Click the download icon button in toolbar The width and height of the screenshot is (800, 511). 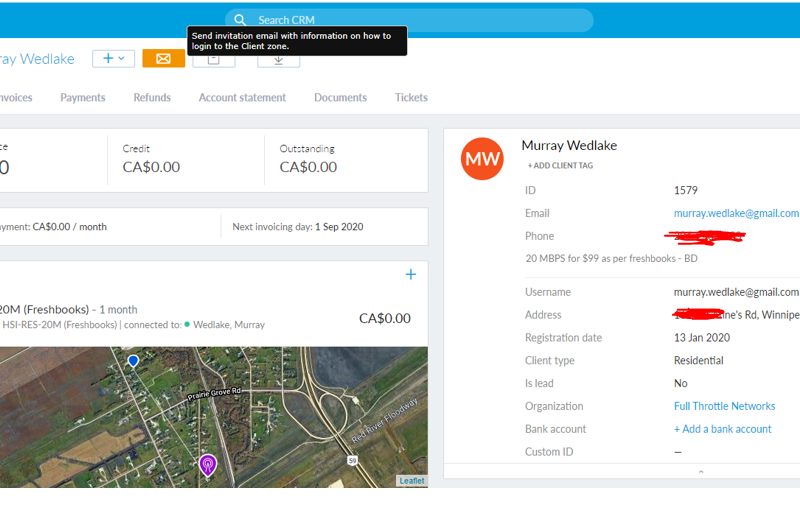[278, 60]
